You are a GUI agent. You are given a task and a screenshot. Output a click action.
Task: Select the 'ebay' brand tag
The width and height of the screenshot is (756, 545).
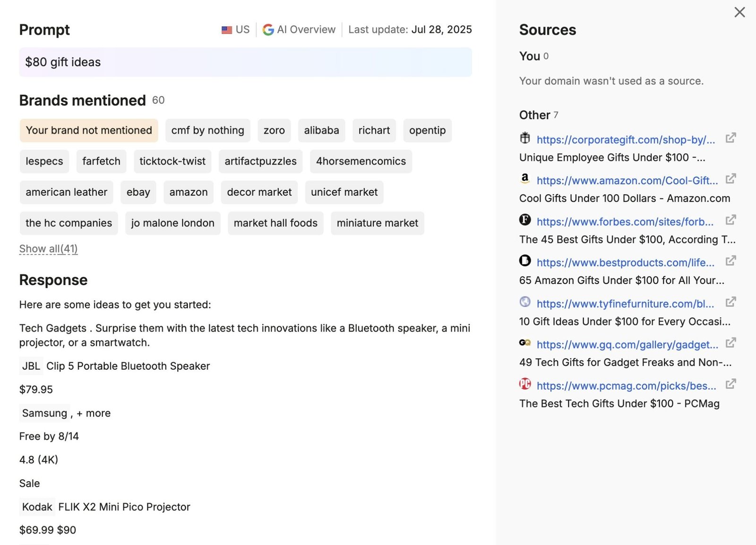click(x=138, y=192)
